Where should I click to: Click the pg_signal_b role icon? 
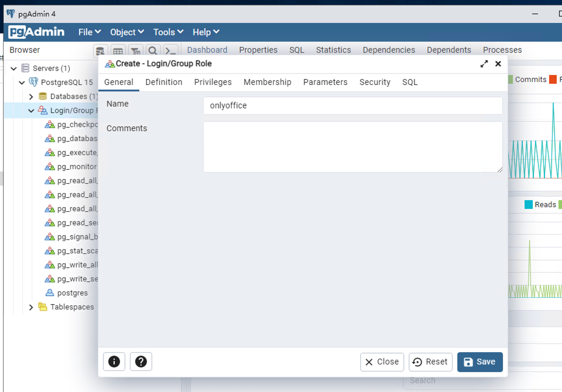pos(50,237)
